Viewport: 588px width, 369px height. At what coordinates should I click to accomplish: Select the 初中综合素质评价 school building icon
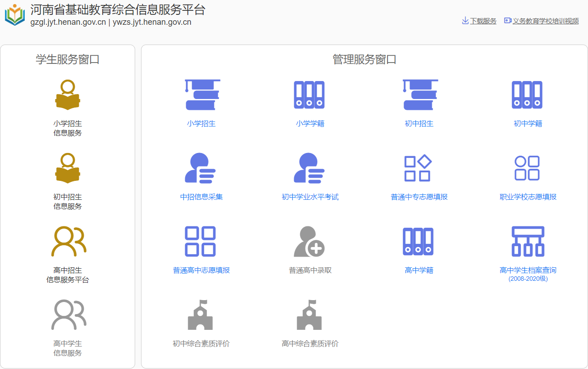coord(201,315)
